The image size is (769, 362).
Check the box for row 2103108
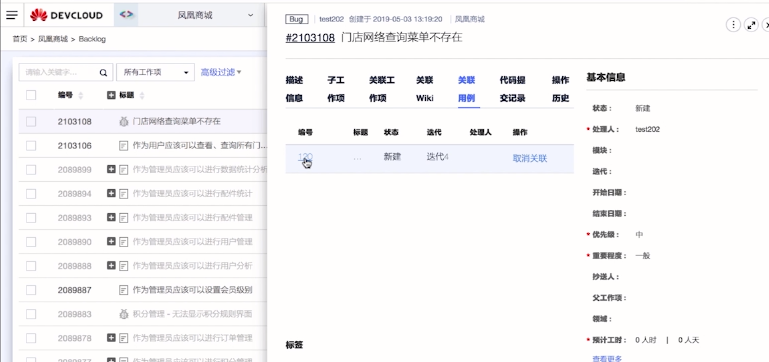click(31, 121)
